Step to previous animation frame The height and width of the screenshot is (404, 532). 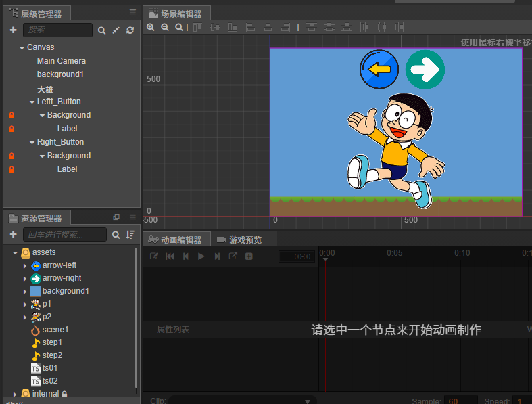[186, 256]
